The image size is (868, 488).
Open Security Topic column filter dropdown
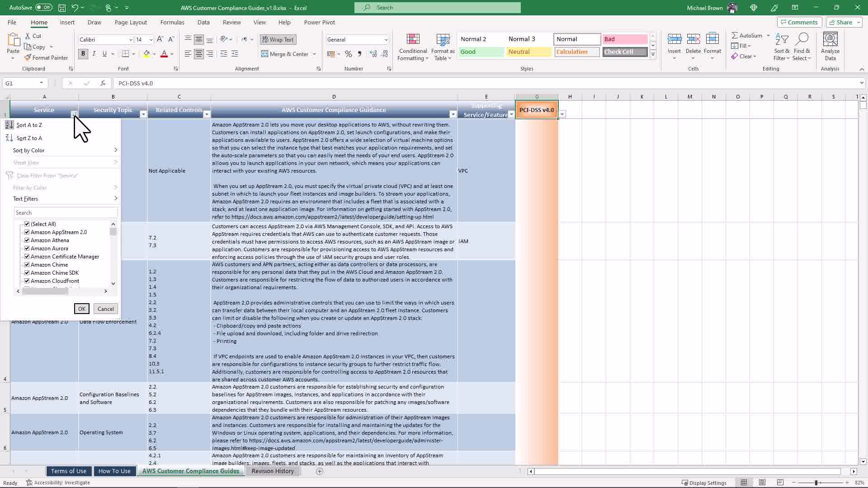click(143, 114)
